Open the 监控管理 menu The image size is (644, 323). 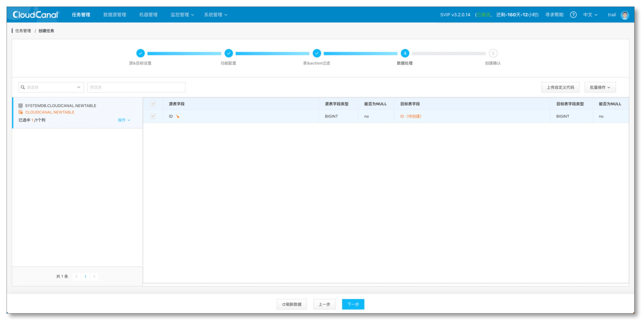pos(182,15)
